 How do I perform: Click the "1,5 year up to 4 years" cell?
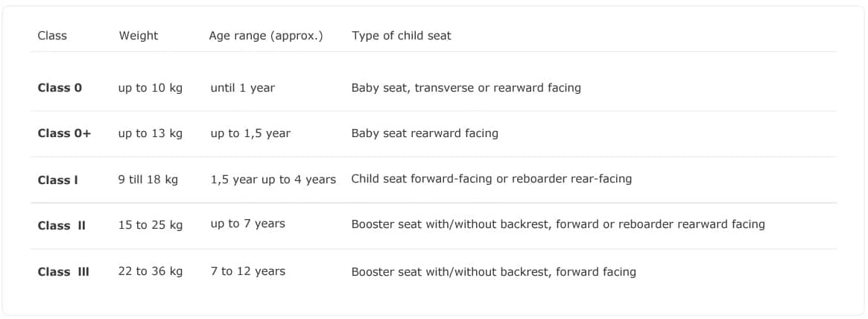click(x=273, y=180)
